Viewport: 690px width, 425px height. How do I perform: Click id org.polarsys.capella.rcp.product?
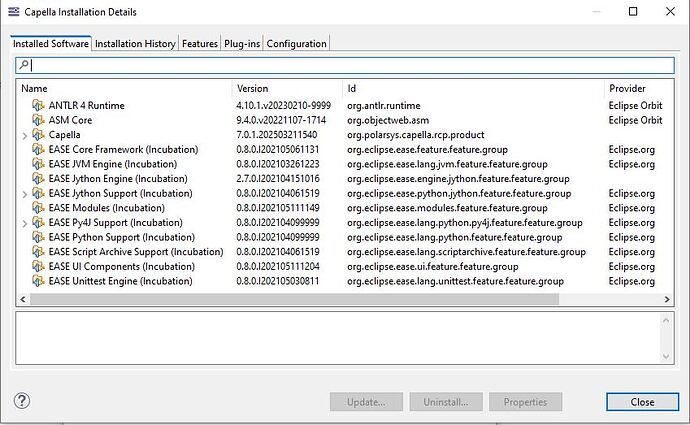415,135
